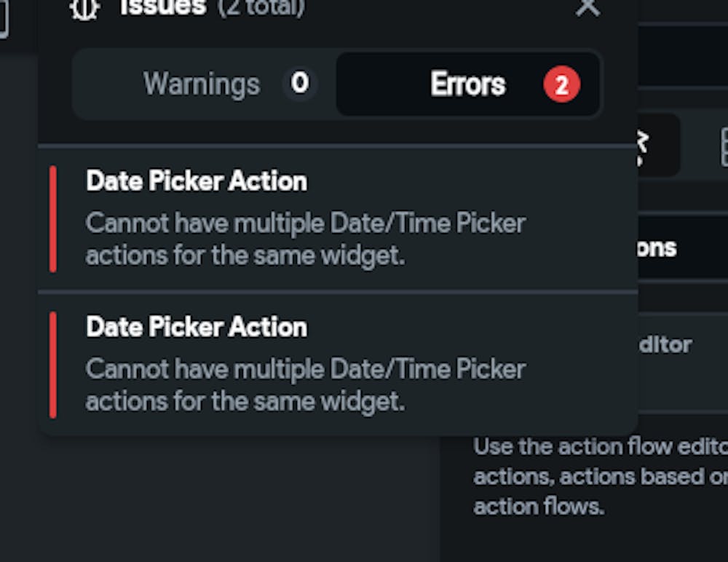Image resolution: width=728 pixels, height=562 pixels.
Task: Open the first Date Picker Action error
Action: [197, 181]
